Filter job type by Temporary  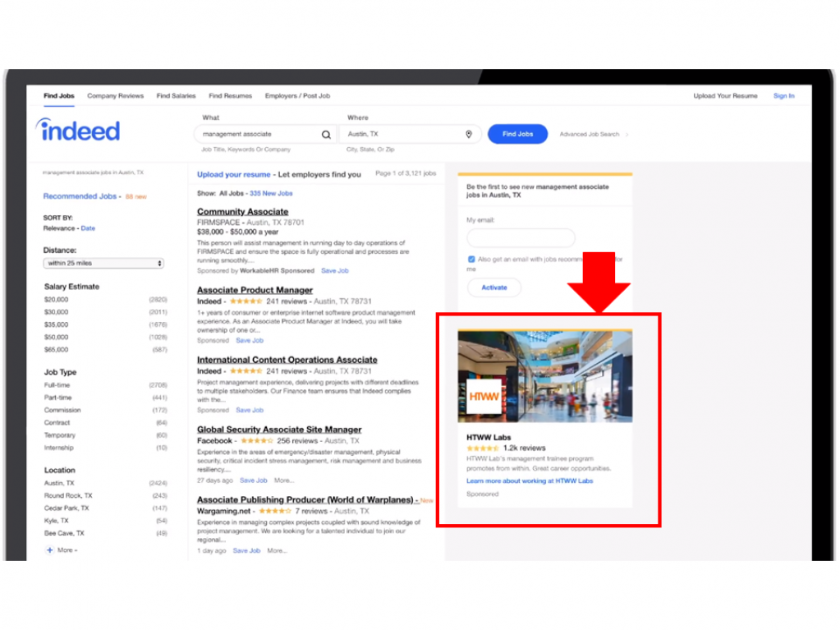60,435
